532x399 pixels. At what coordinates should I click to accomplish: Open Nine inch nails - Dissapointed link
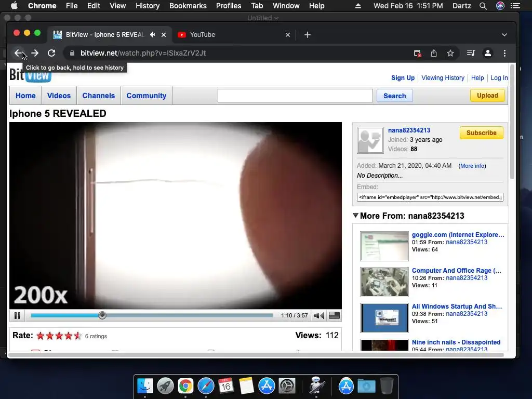tap(456, 342)
